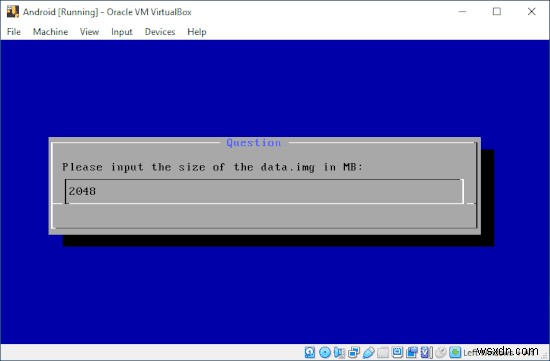The height and width of the screenshot is (361, 550).
Task: Minimize the VirtualBox window
Action: pyautogui.click(x=462, y=12)
